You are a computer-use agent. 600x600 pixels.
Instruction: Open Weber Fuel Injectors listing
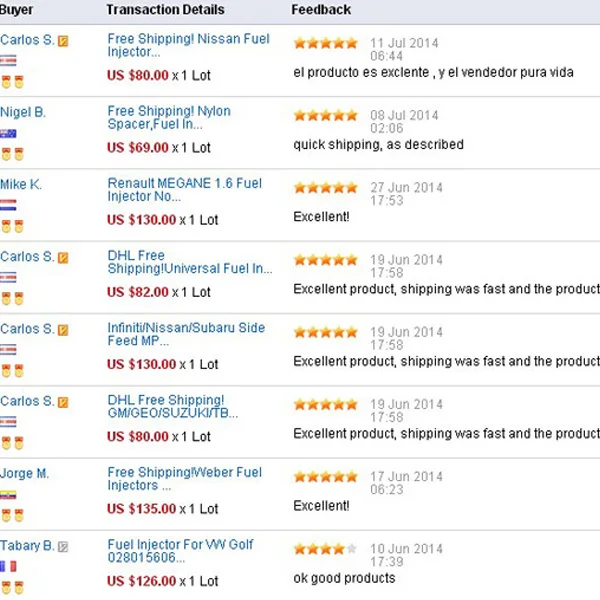pos(184,479)
